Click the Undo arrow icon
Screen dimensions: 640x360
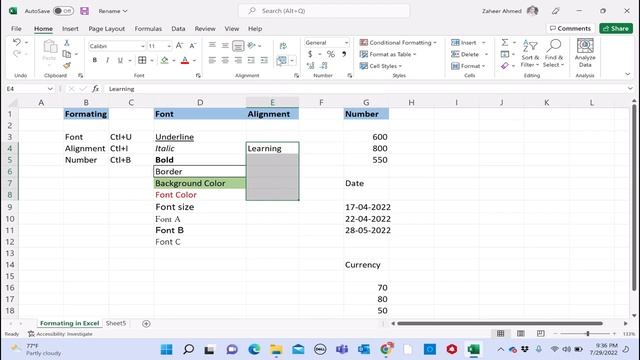[x=17, y=42]
